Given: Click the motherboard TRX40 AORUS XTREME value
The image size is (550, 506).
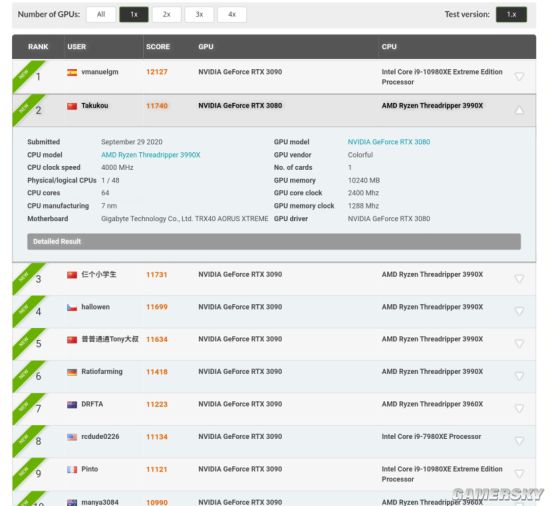Looking at the screenshot, I should [185, 218].
